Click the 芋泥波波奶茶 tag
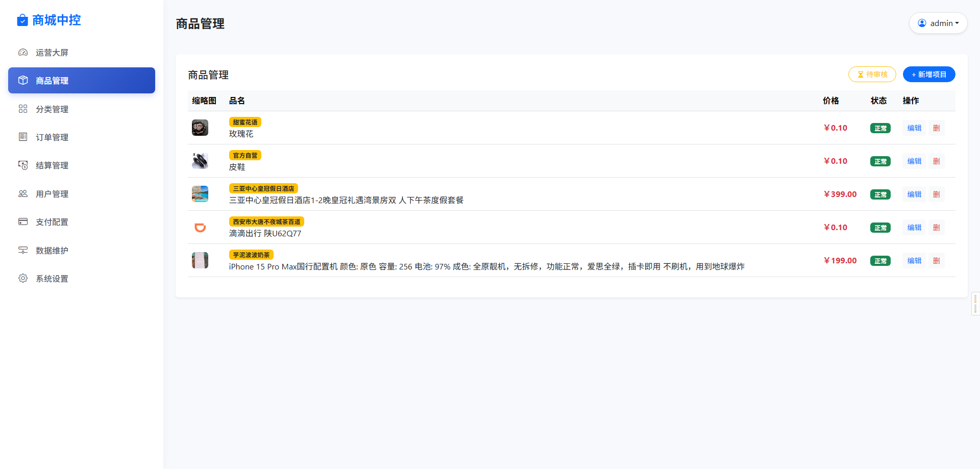Screen dimensions: 980x469 tap(251, 255)
